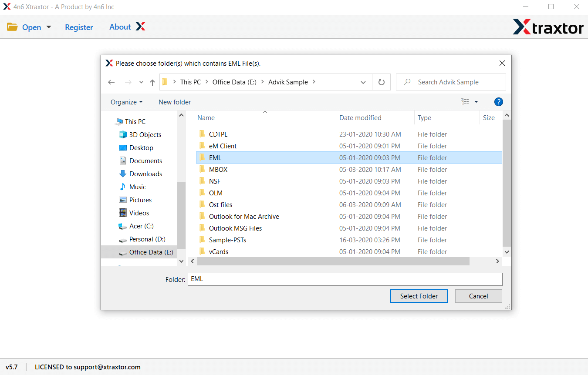The width and height of the screenshot is (588, 375).
Task: Go up one folder level arrow
Action: [x=152, y=82]
